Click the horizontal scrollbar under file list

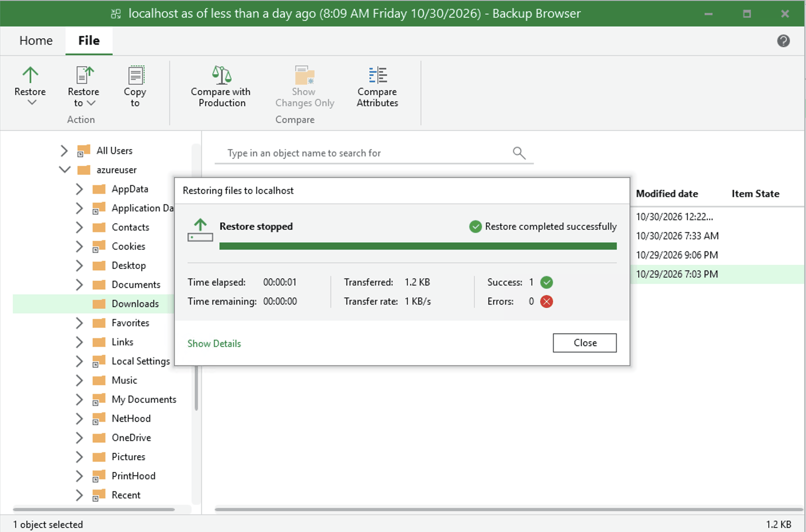[509, 509]
